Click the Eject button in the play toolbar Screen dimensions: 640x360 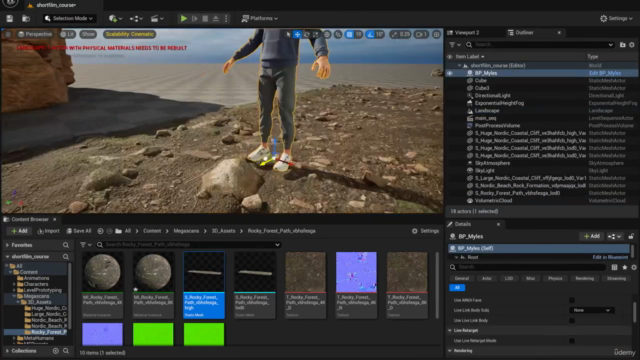pyautogui.click(x=216, y=18)
